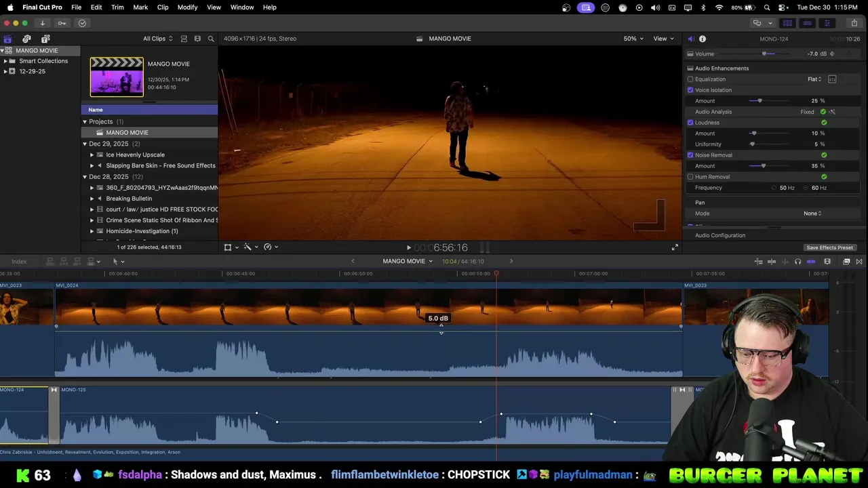Enable the Hum Removal checkbox
Screen dimensions: 868x488
[690, 177]
